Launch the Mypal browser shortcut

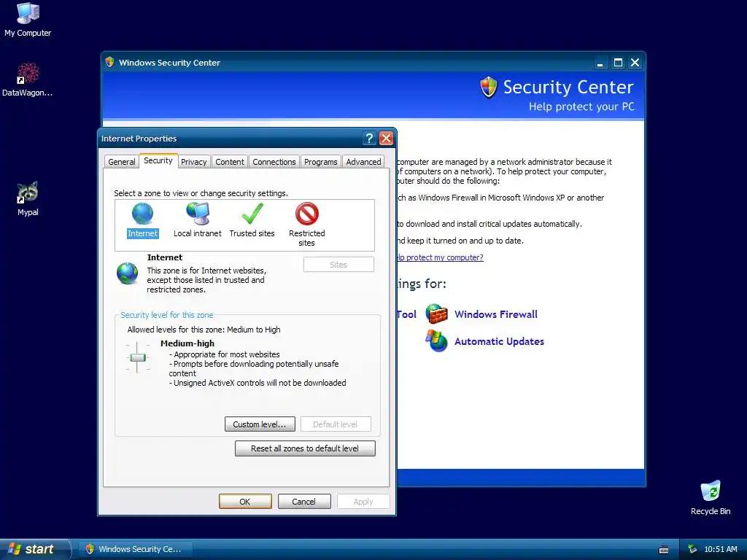pyautogui.click(x=28, y=192)
